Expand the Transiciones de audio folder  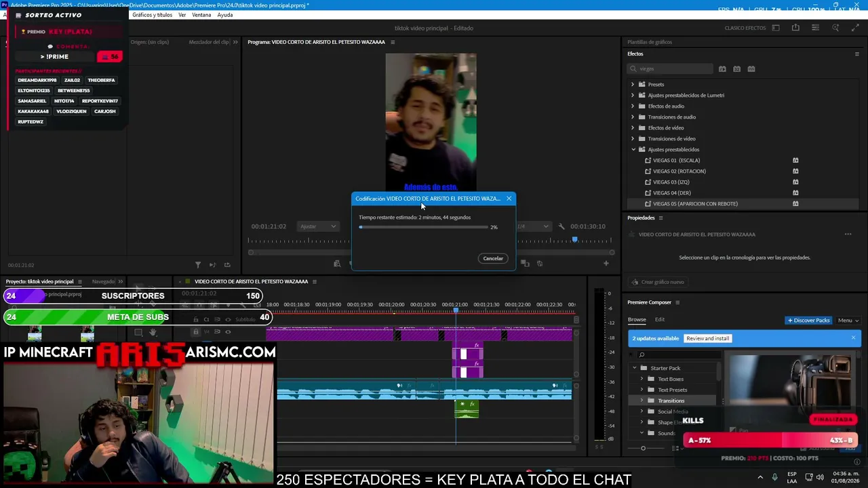pyautogui.click(x=633, y=117)
